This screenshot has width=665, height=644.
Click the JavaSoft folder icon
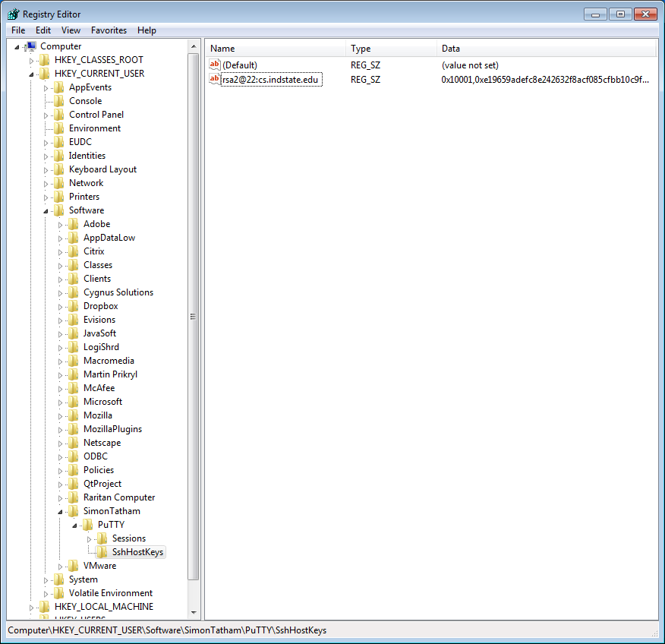[74, 333]
